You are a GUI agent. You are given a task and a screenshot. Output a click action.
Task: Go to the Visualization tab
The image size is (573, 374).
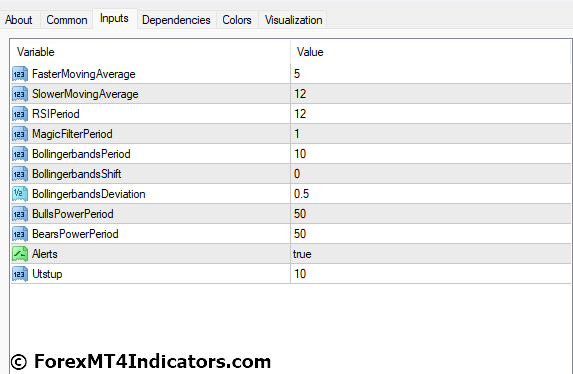click(x=293, y=20)
